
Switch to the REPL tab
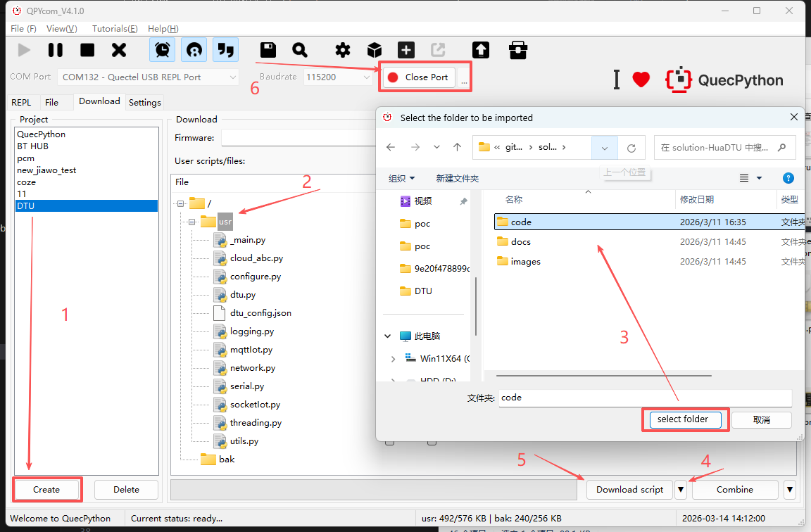click(21, 102)
